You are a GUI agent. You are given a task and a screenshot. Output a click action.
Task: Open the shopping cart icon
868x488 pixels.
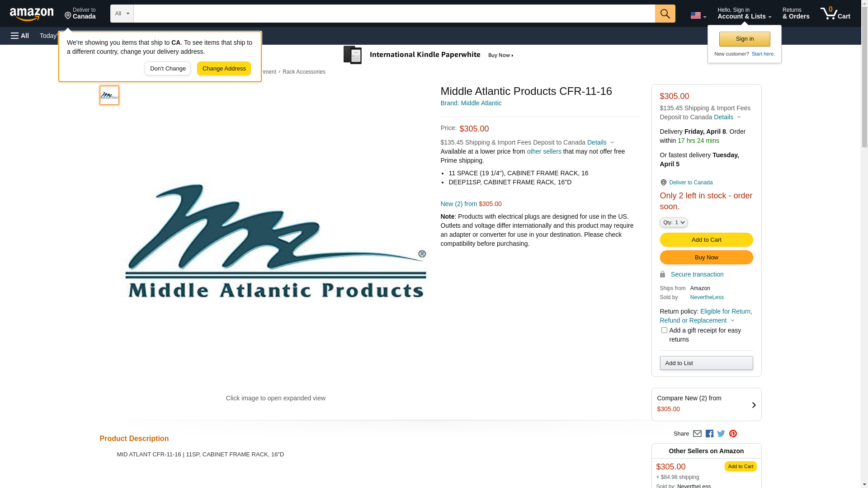(x=835, y=14)
